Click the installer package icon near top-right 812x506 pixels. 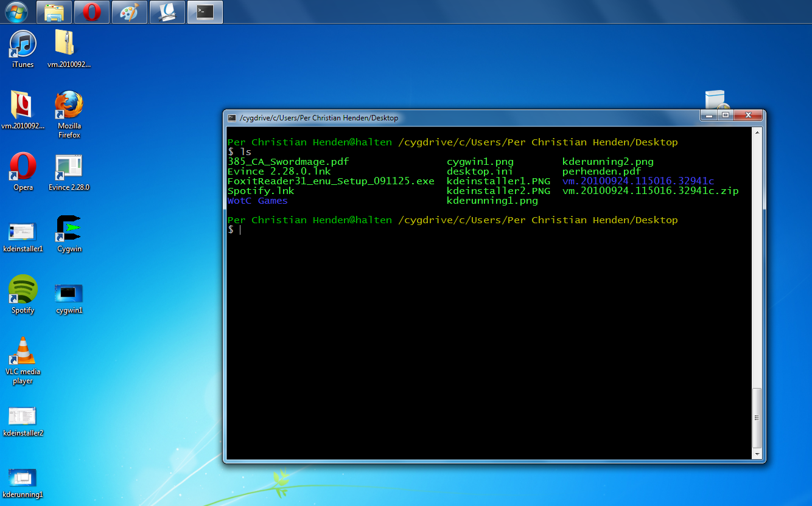716,99
